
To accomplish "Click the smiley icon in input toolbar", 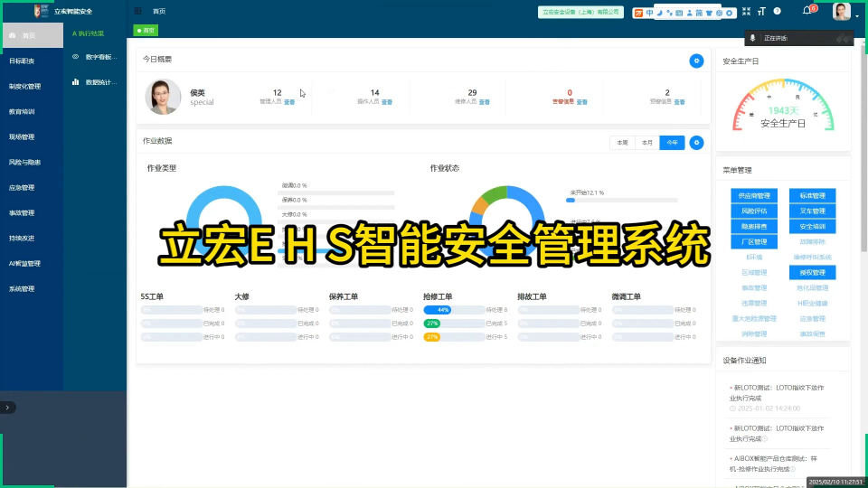I will (x=719, y=13).
